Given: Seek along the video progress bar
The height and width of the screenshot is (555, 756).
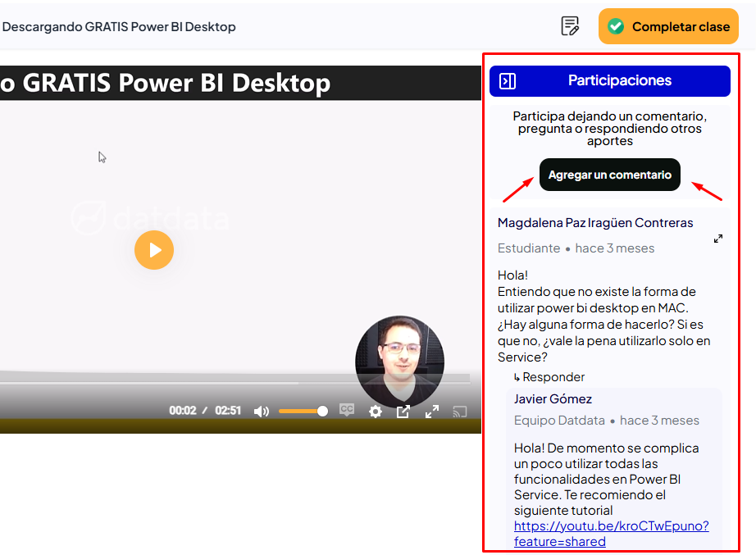Looking at the screenshot, I should pyautogui.click(x=235, y=383).
